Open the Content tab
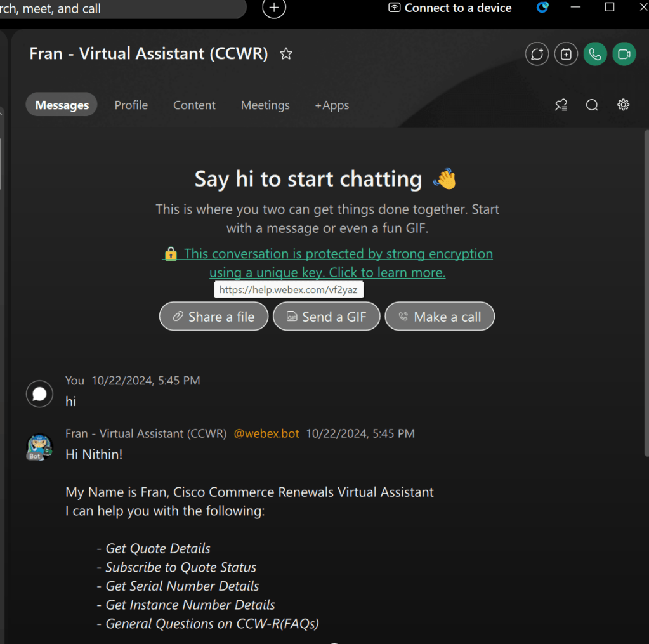 [x=194, y=105]
